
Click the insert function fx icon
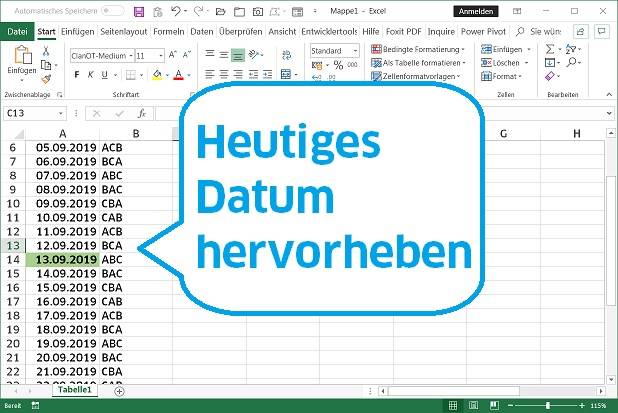[142, 113]
